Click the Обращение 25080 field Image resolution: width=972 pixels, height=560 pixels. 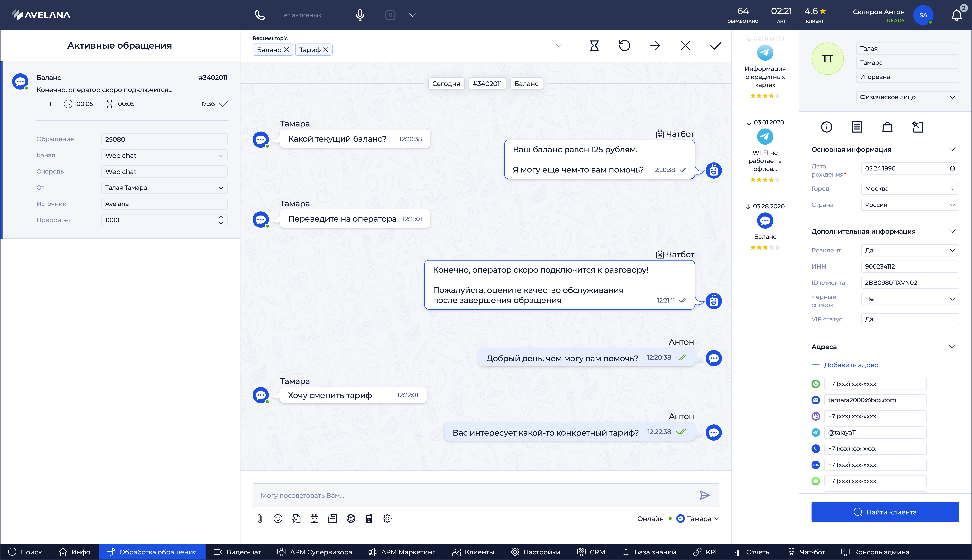pyautogui.click(x=164, y=139)
